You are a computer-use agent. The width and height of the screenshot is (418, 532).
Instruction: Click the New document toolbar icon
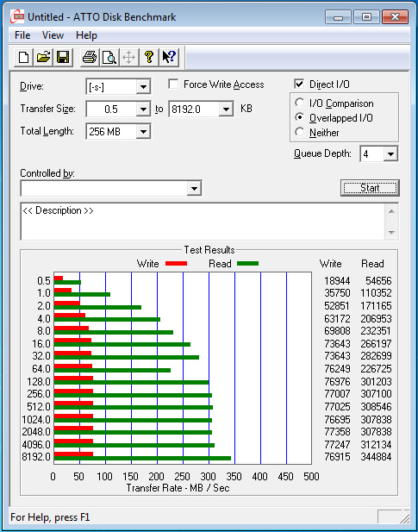tap(23, 57)
